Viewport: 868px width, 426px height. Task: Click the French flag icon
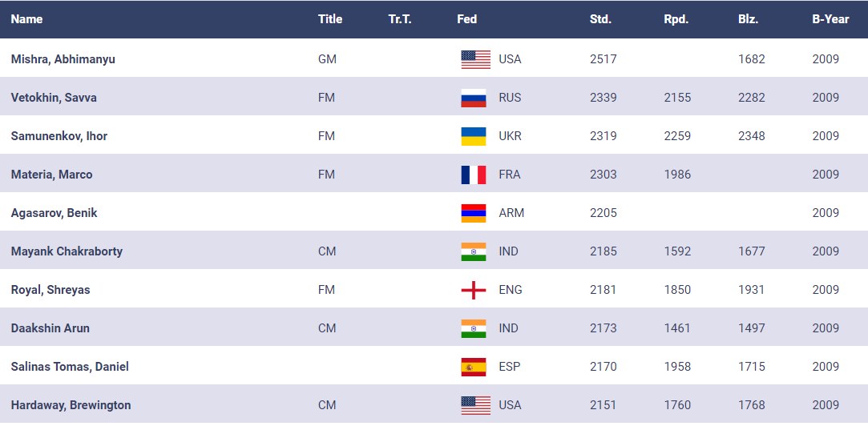[474, 175]
